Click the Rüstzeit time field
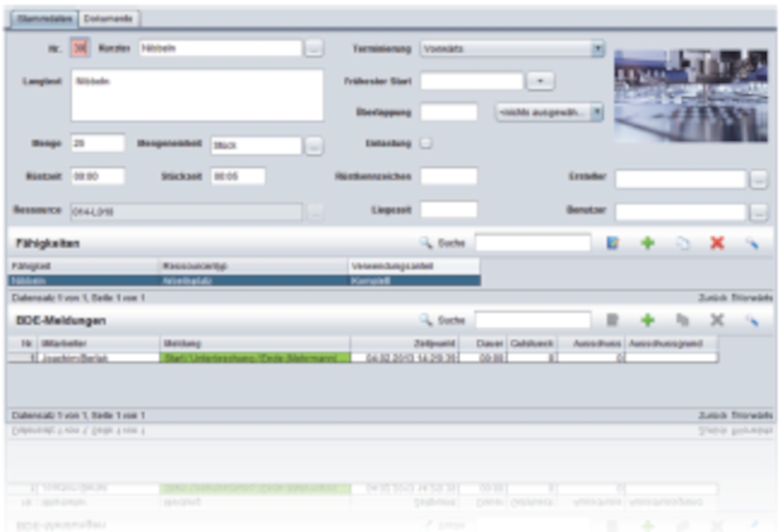 coord(98,176)
